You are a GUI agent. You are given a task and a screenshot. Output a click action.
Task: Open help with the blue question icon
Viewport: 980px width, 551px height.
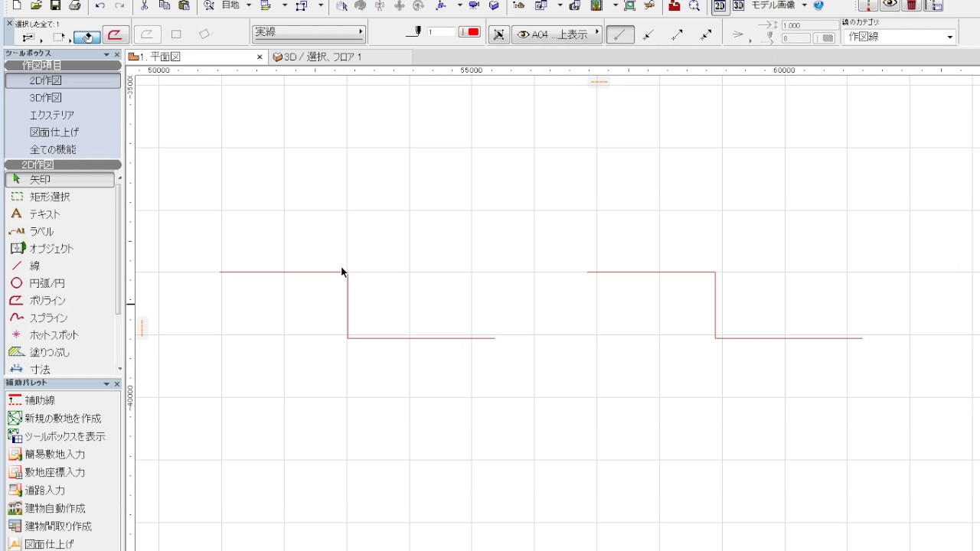(818, 5)
